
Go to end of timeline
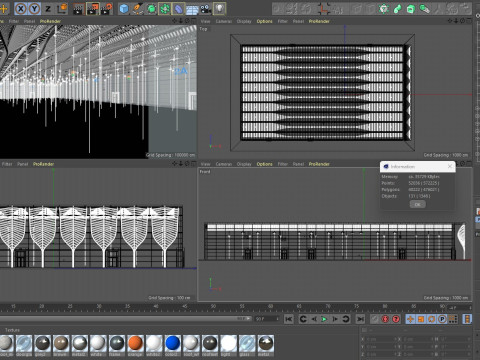click(x=360, y=319)
